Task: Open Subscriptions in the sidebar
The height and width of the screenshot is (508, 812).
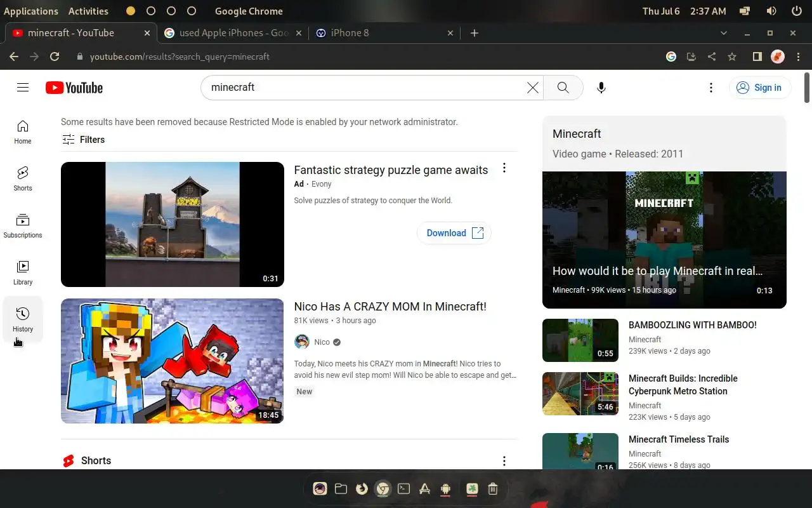Action: tap(23, 226)
